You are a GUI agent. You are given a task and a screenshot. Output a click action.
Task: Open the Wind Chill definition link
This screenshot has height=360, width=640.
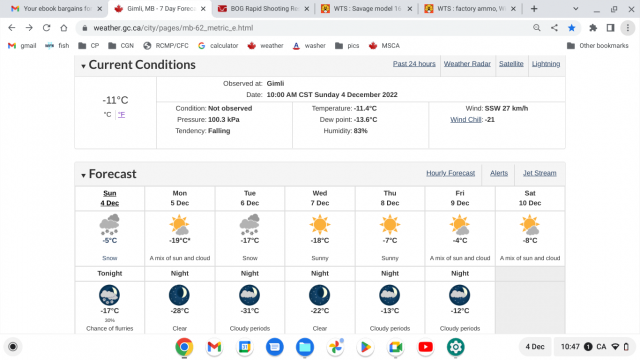[466, 120]
